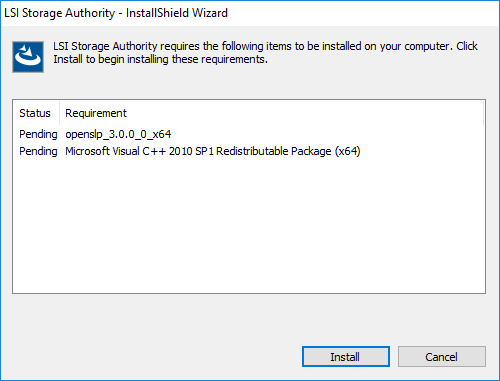Start installing requirements with Install button
The width and height of the screenshot is (500, 381).
click(346, 357)
